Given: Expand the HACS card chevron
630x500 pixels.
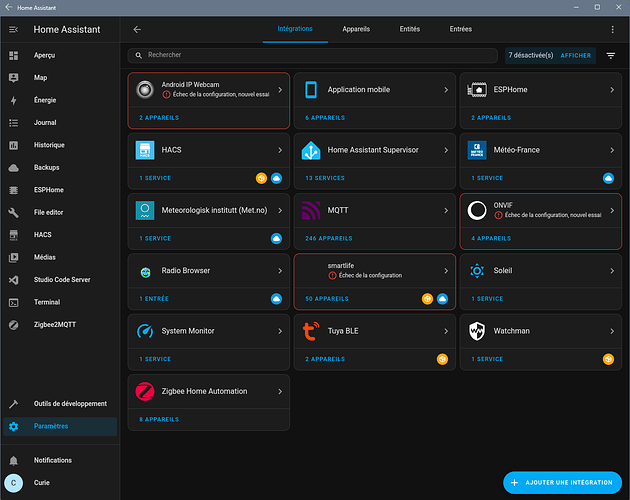Looking at the screenshot, I should [x=280, y=150].
